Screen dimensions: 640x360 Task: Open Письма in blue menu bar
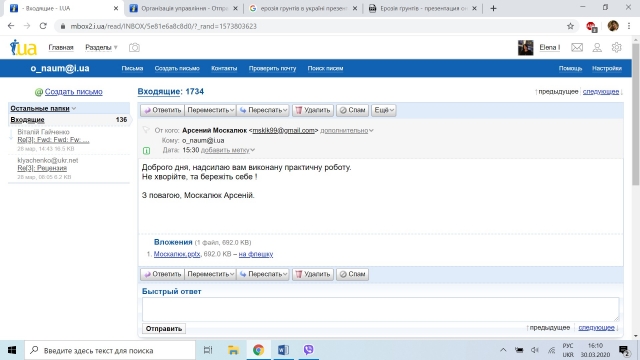point(132,69)
